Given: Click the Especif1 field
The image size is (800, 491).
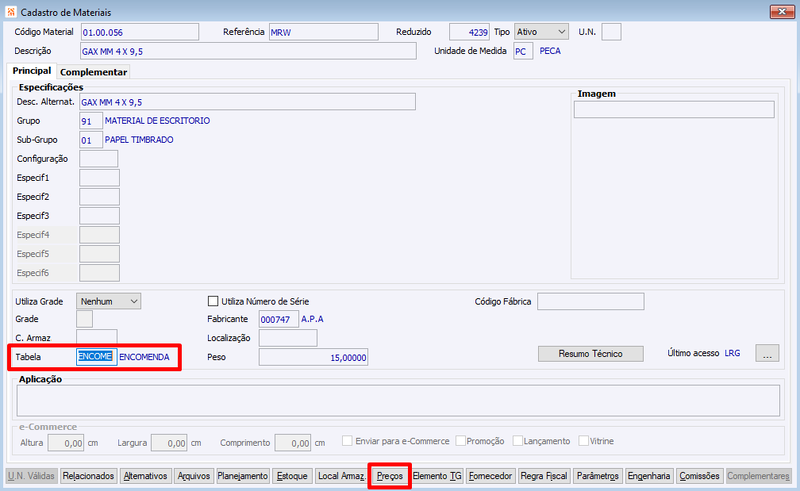Looking at the screenshot, I should [99, 178].
